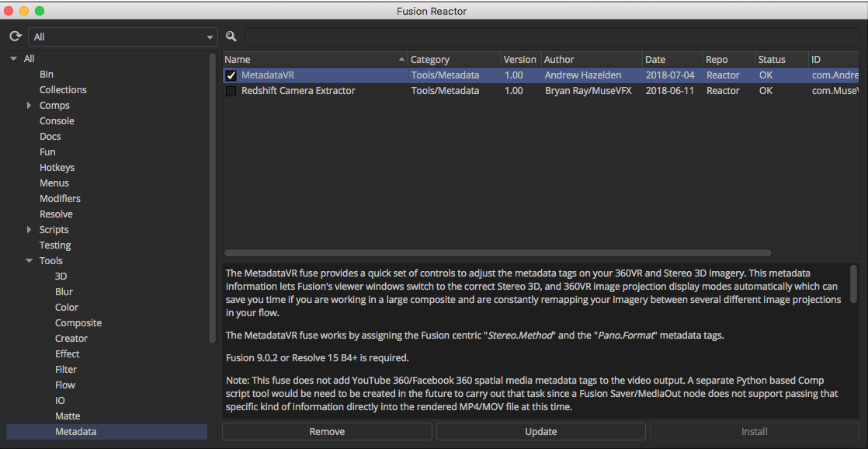The image size is (868, 449).
Task: Sort the list by Name column header
Action: [x=315, y=59]
